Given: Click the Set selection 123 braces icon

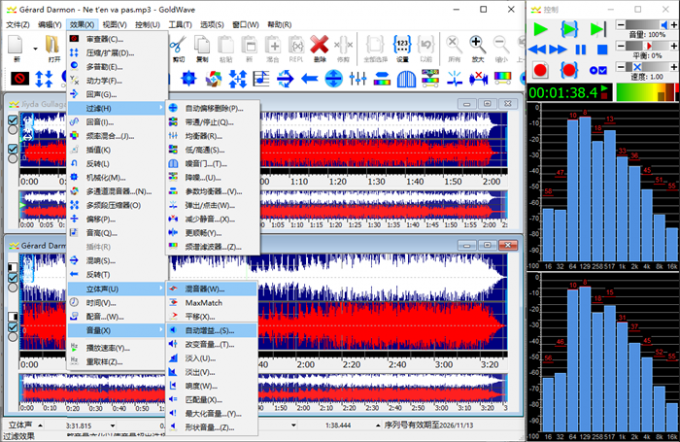Looking at the screenshot, I should 402,47.
